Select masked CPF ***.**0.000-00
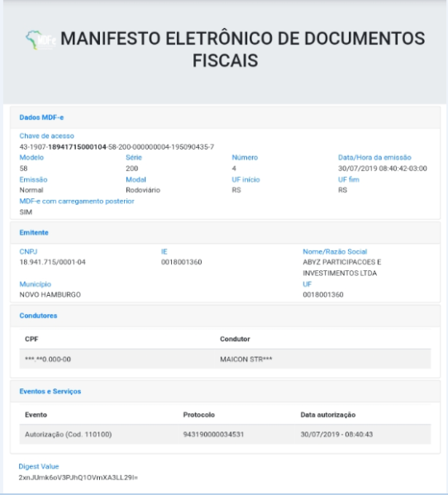This screenshot has height=495, width=448. click(x=48, y=359)
